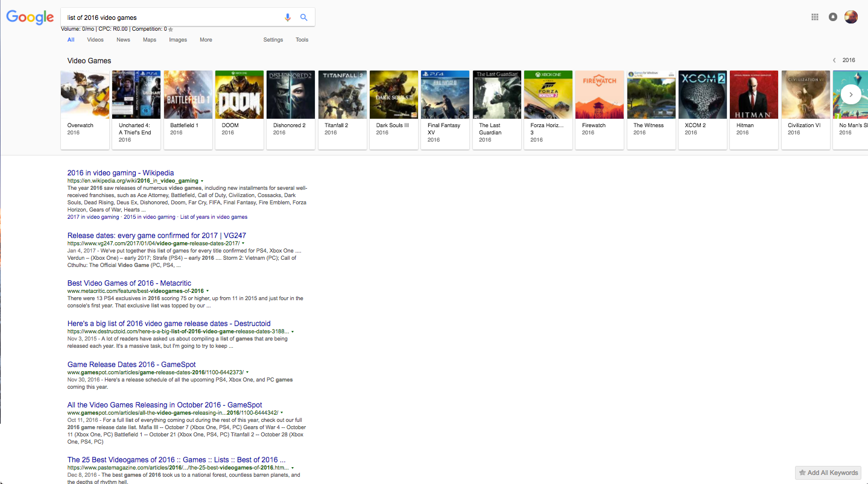Show next video games in carousel
868x484 pixels.
851,94
